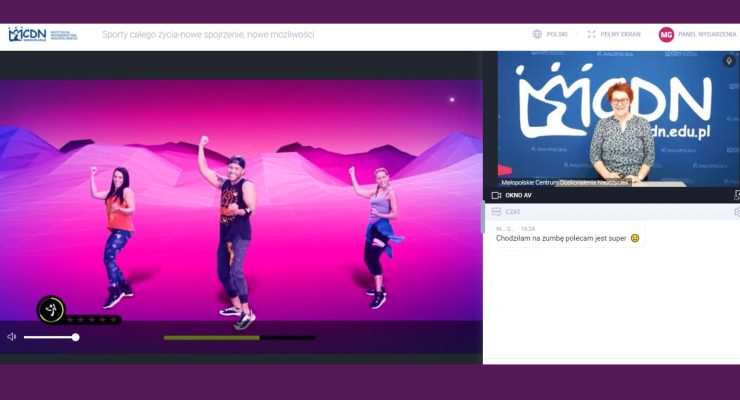This screenshot has width=740, height=400.
Task: Click the Zumba logo badge in video
Action: tap(51, 310)
